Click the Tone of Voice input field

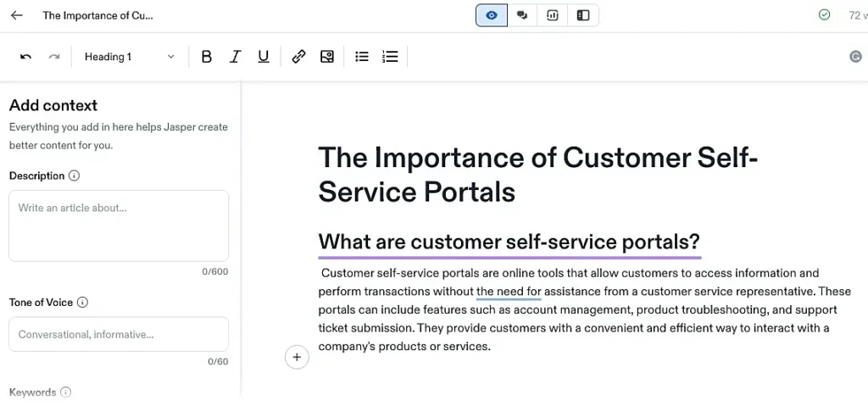tap(119, 334)
